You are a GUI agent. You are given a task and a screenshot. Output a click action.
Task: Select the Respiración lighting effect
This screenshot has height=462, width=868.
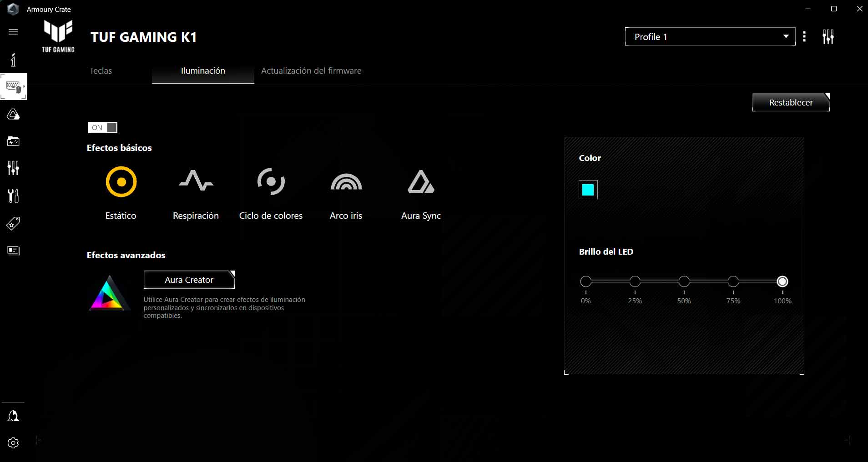click(196, 182)
